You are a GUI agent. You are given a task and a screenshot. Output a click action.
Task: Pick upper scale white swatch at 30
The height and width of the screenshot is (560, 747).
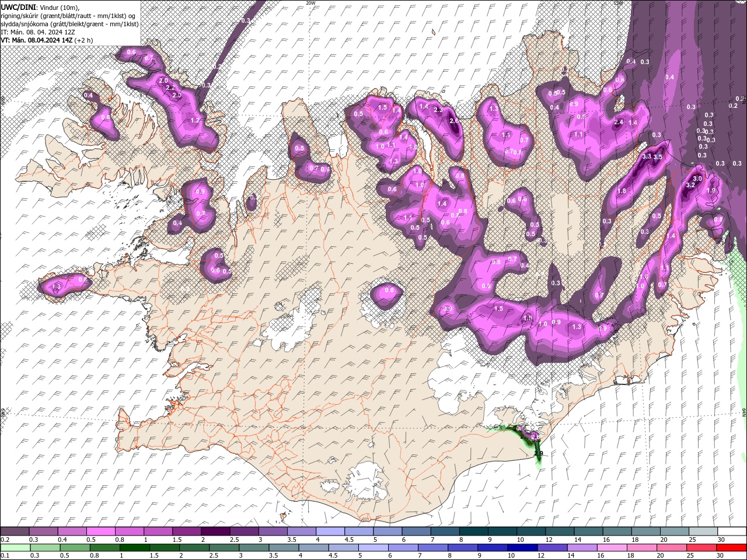coord(732,531)
